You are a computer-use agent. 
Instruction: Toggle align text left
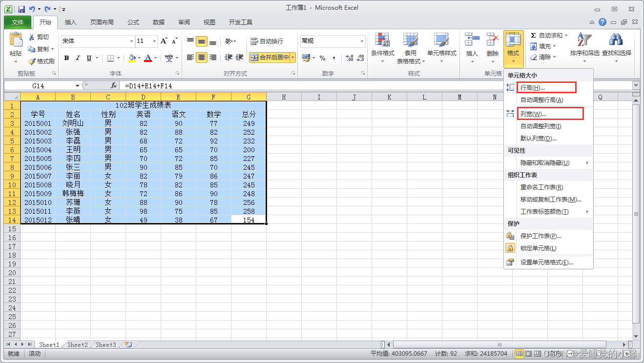click(x=190, y=58)
